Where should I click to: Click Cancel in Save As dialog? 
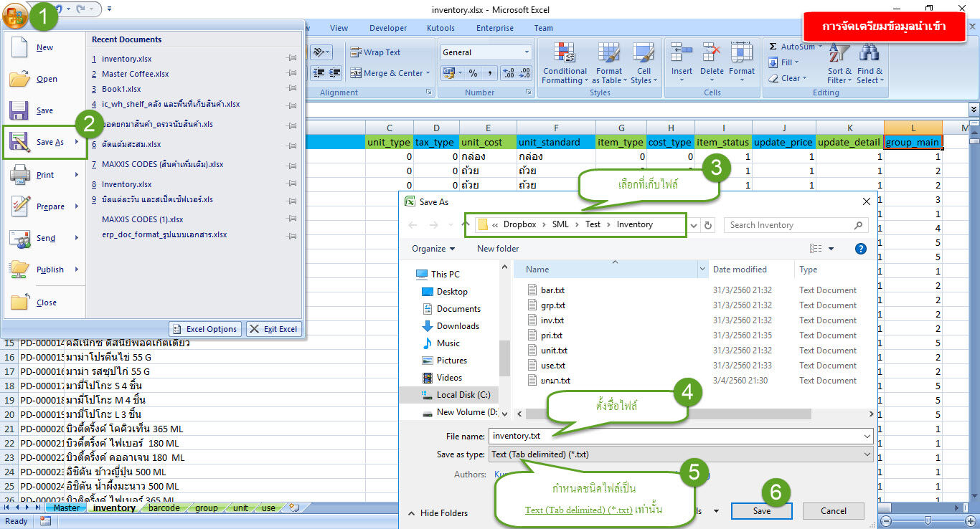[833, 511]
